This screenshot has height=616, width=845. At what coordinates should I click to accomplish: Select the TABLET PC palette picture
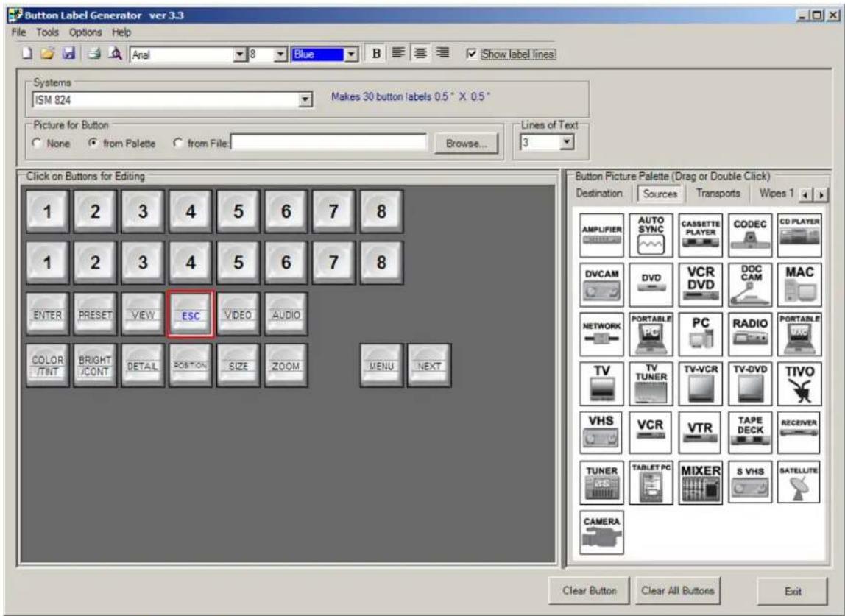(x=651, y=482)
